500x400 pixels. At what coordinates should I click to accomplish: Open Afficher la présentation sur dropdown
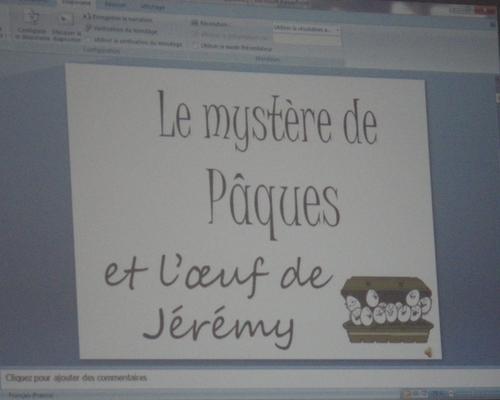tap(306, 40)
